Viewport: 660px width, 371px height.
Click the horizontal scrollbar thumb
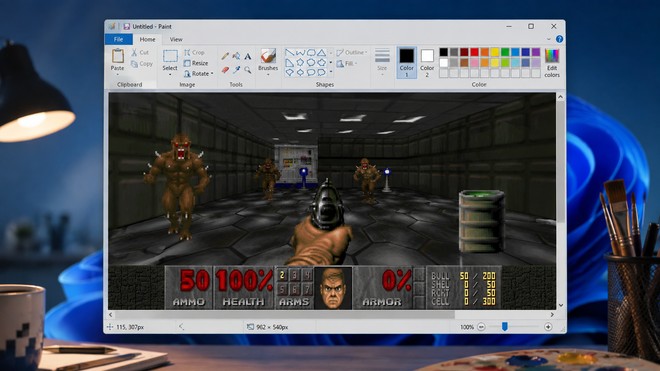tap(285, 315)
